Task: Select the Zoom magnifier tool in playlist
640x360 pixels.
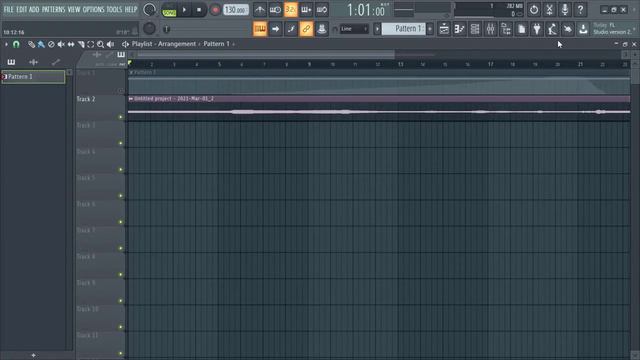Action: point(100,44)
